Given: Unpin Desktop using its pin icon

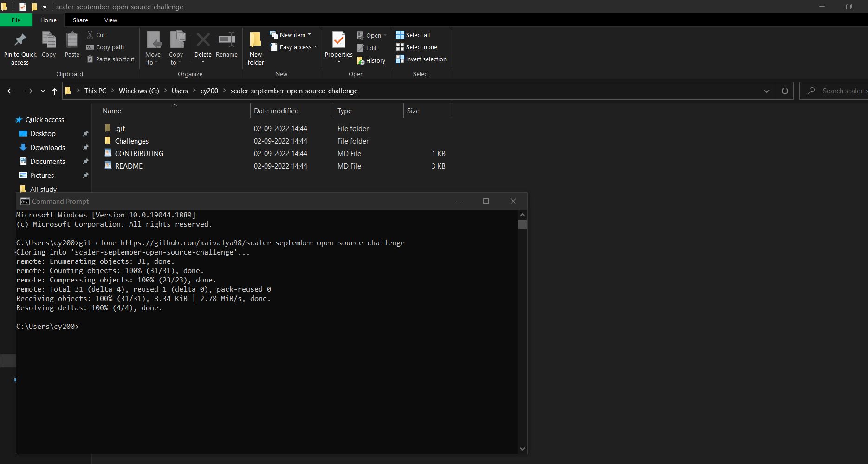Looking at the screenshot, I should (x=85, y=134).
